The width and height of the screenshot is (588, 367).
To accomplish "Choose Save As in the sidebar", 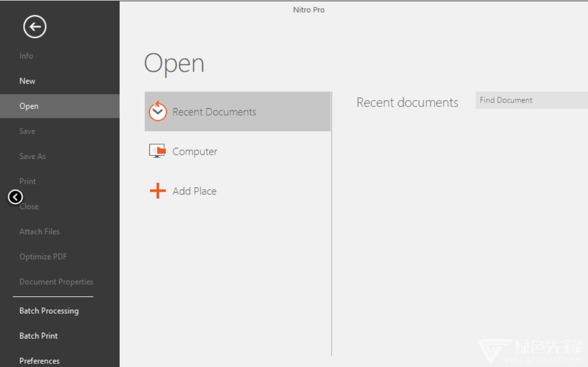I will (33, 156).
